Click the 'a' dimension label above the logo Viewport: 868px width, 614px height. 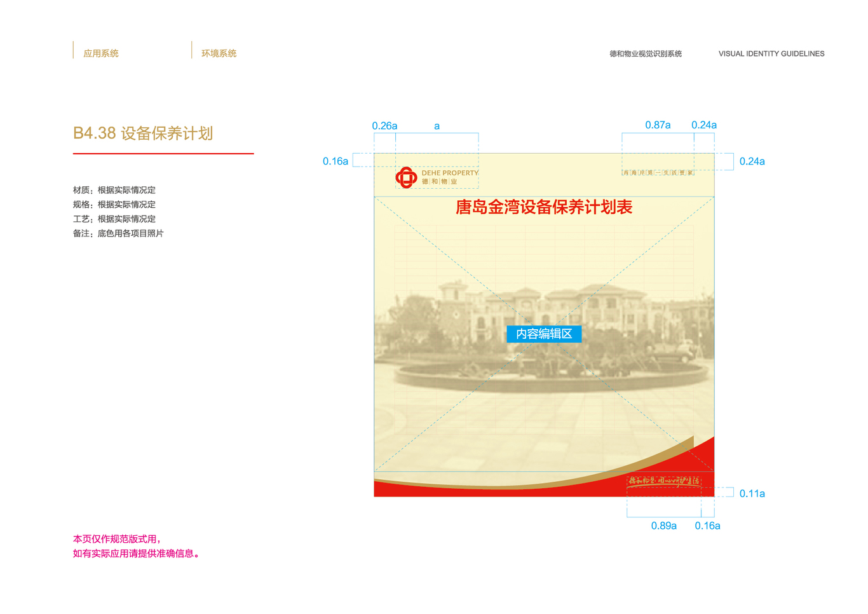pyautogui.click(x=437, y=126)
